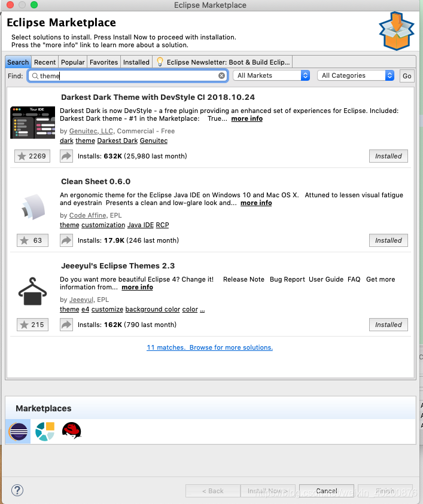
Task: Click 11 matches Browse for more solutions
Action: [210, 347]
